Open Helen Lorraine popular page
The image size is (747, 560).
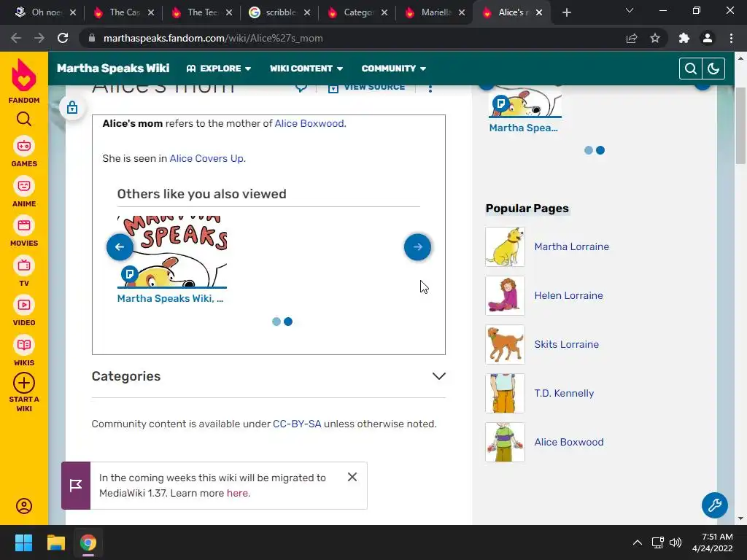pos(568,295)
